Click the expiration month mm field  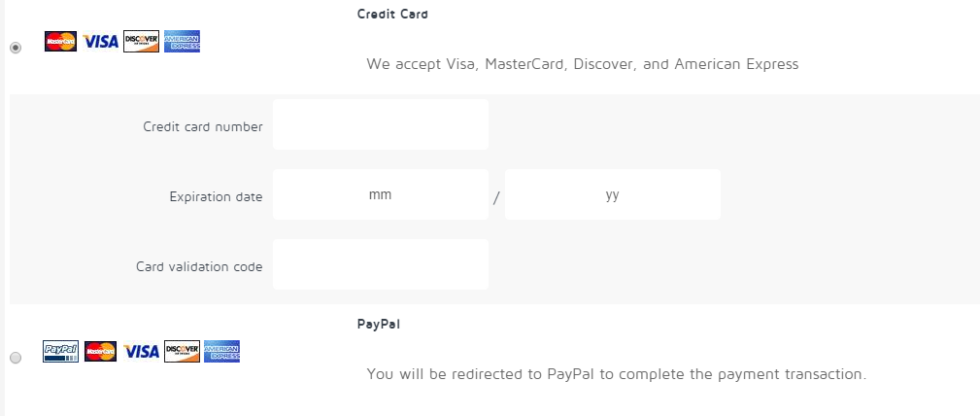(380, 194)
